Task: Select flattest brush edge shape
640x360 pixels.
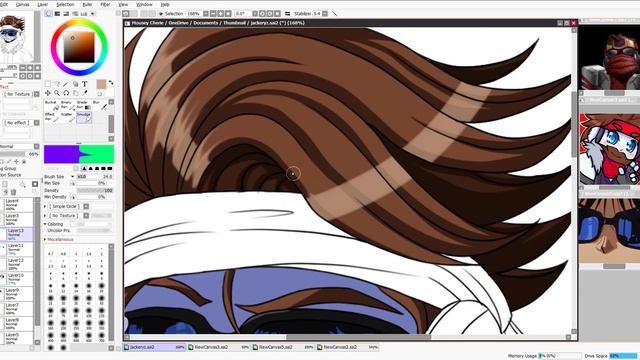Action: [109, 169]
